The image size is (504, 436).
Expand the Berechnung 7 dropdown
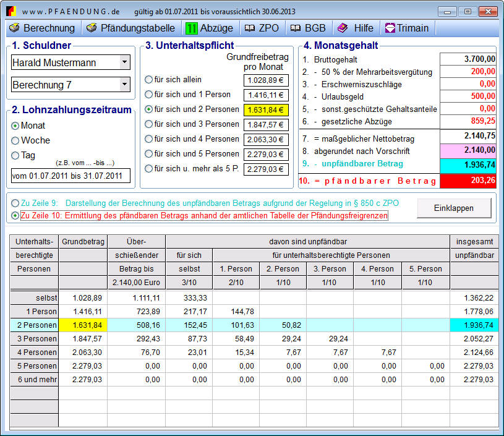[x=125, y=85]
